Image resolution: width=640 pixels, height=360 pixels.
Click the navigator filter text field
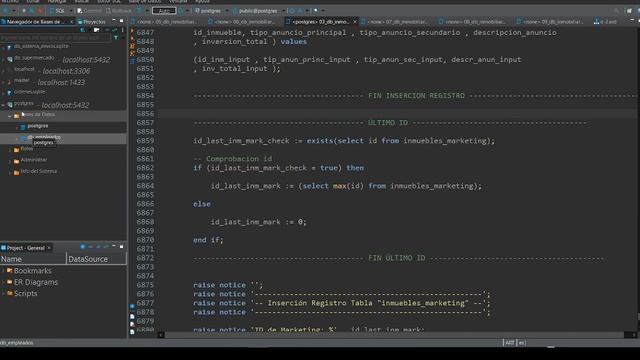pyautogui.click(x=56, y=38)
